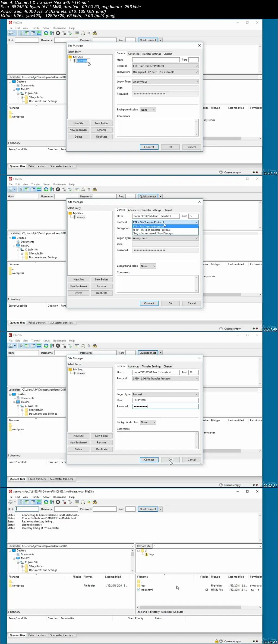Open Transfer menu in abnwp window
The width and height of the screenshot is (278, 644).
(x=36, y=497)
